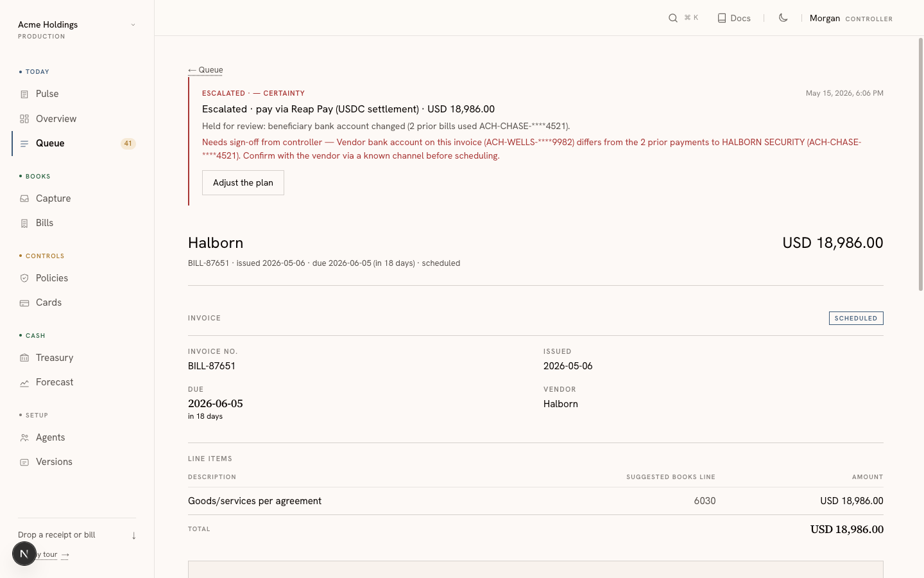Screen dimensions: 924x578
Task: Click the round N logo badge
Action: 24,554
